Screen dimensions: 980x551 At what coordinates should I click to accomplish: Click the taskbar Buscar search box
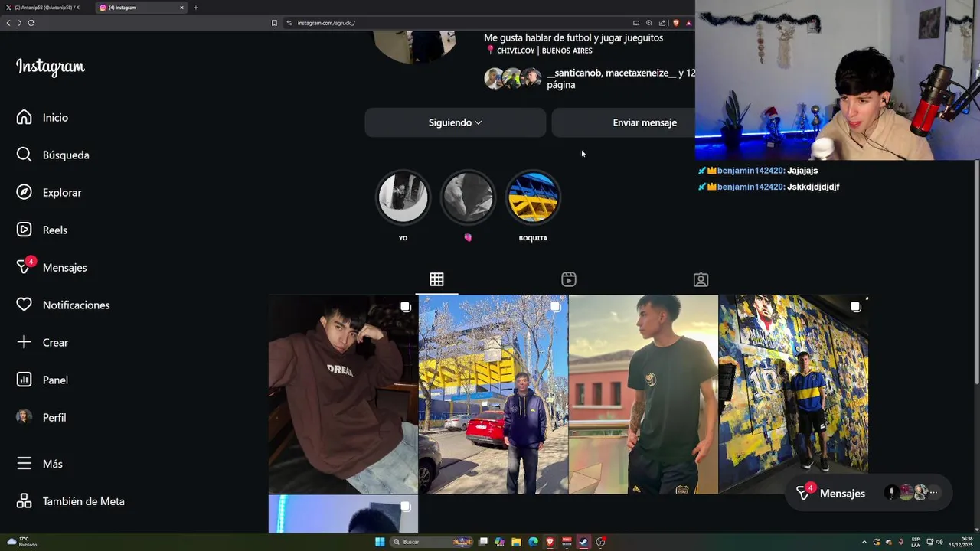432,542
